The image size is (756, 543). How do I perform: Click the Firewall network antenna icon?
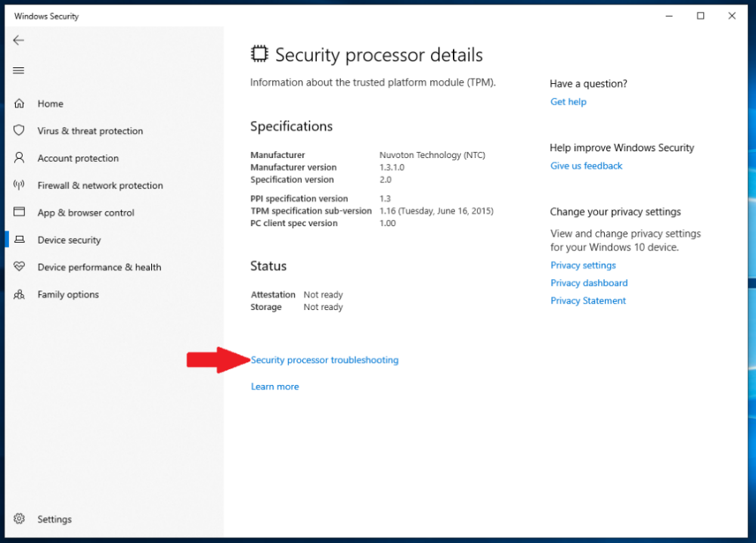click(x=19, y=185)
